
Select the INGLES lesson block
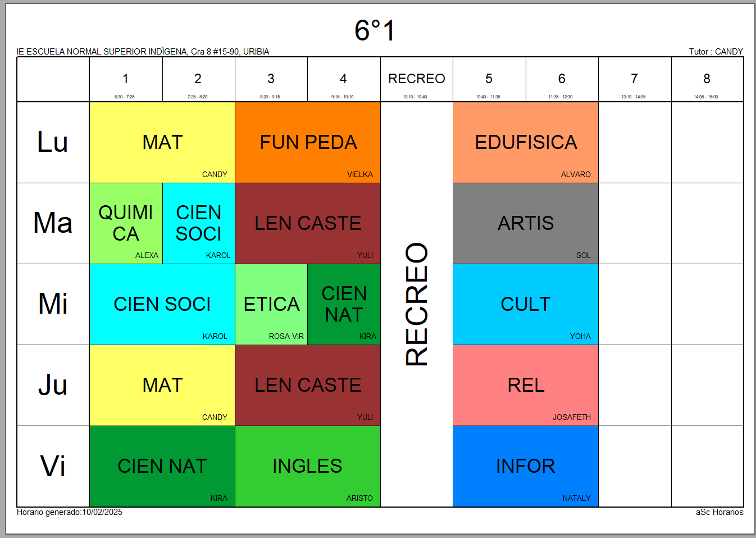click(x=308, y=466)
